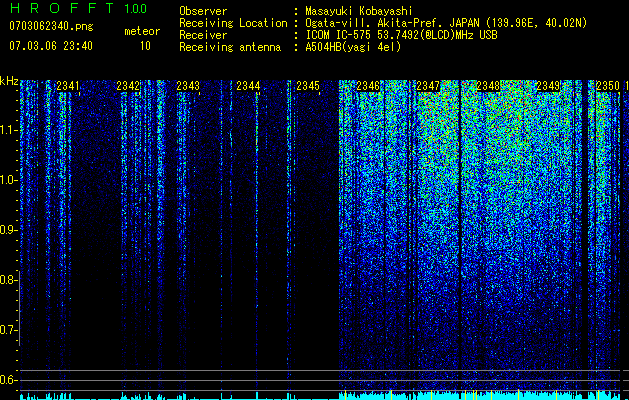The width and height of the screenshot is (629, 400).
Task: Click the 0.8 kHz axis label
Action: [x=8, y=280]
